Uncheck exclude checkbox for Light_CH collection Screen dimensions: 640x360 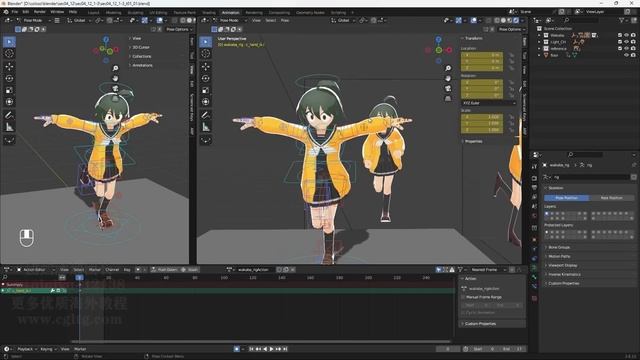pyautogui.click(x=620, y=42)
